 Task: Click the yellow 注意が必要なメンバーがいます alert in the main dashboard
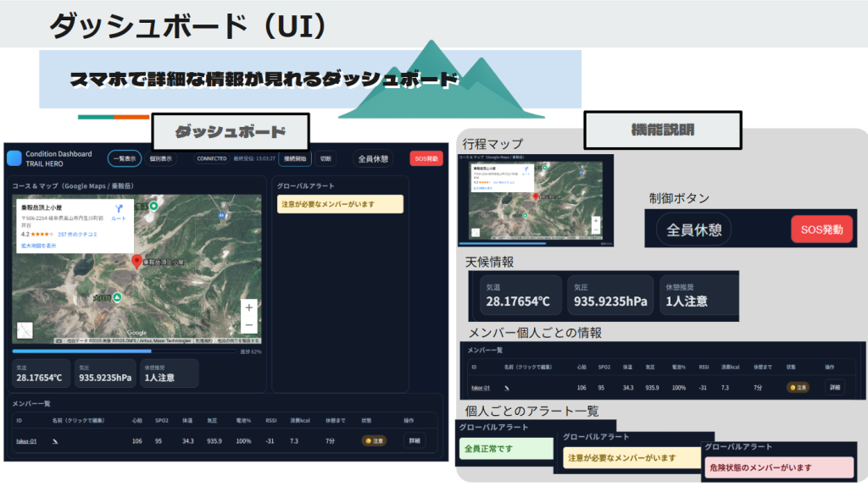coord(340,204)
